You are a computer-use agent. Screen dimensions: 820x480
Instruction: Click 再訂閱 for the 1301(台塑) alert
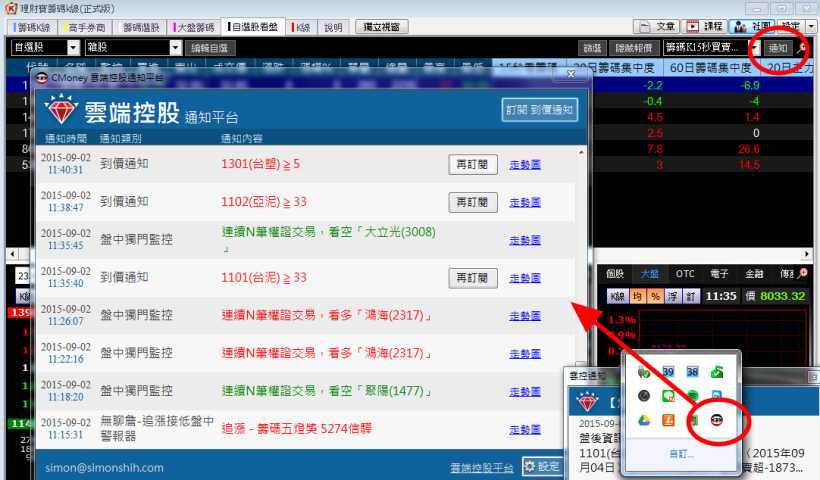(473, 164)
